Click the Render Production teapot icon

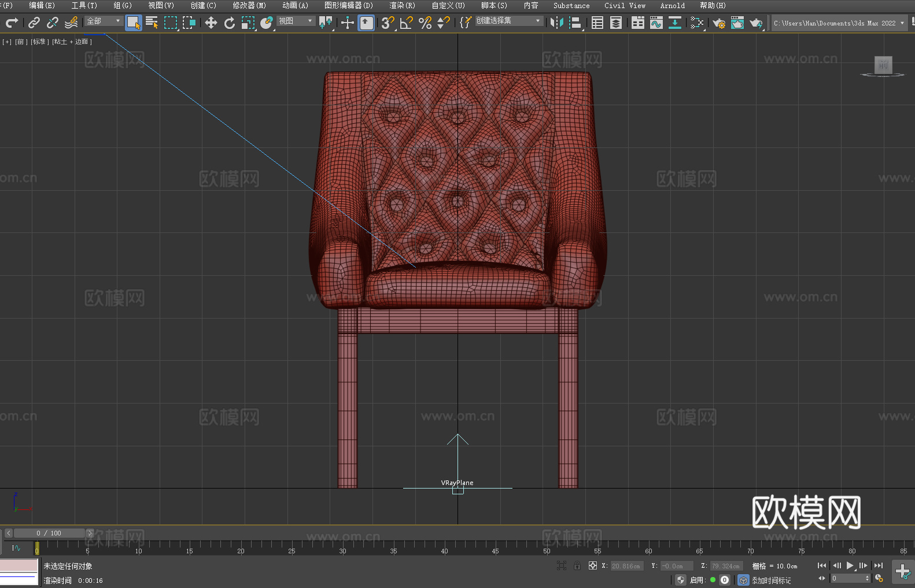pos(756,23)
